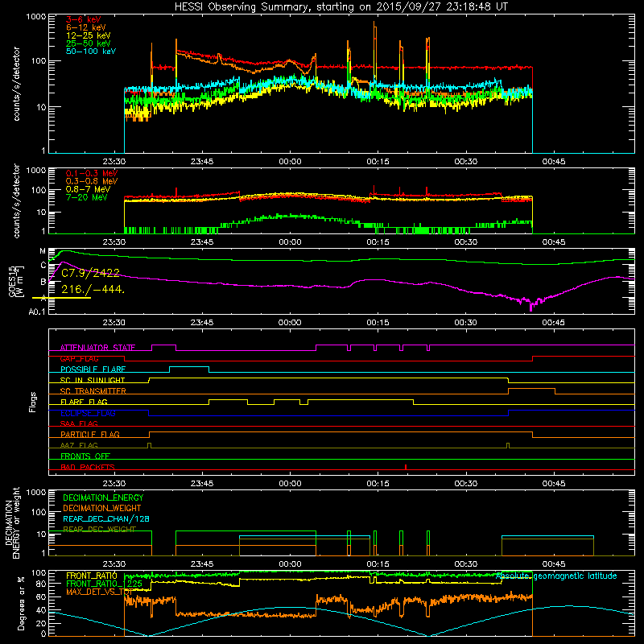The image size is (644, 644).
Task: Click the 'SC_TRANSMITTER' flag label
Action: tap(93, 391)
